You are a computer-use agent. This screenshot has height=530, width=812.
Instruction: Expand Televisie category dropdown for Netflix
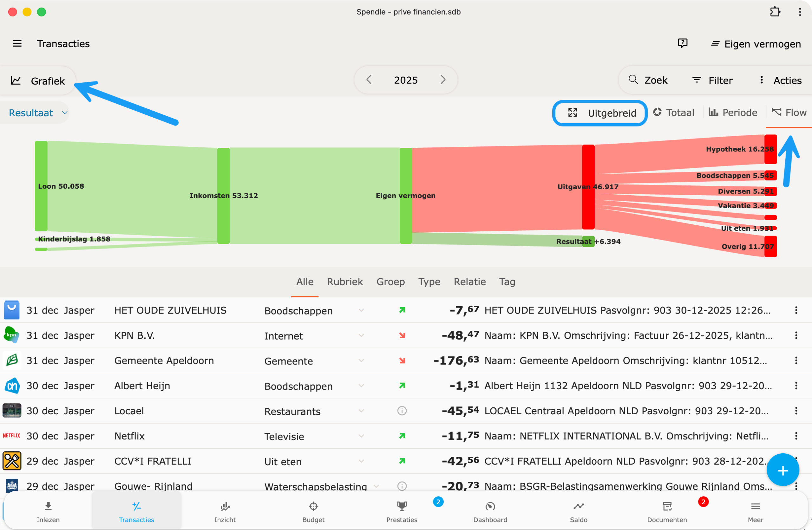[x=361, y=436]
